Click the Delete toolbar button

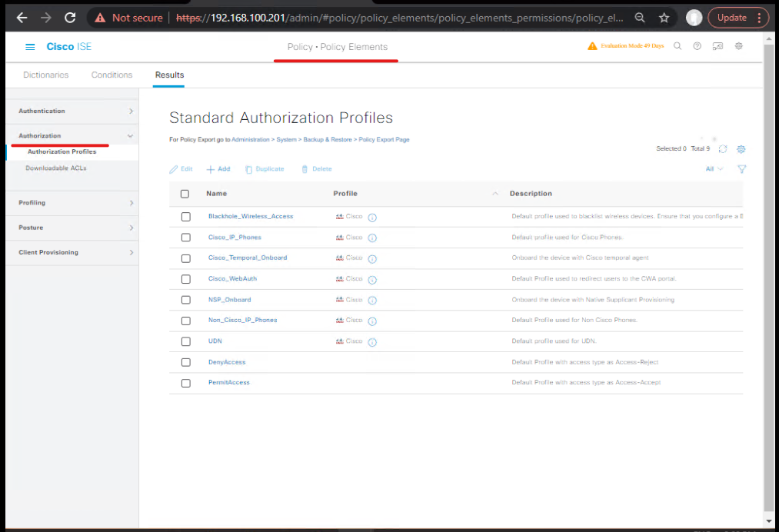[x=317, y=169]
